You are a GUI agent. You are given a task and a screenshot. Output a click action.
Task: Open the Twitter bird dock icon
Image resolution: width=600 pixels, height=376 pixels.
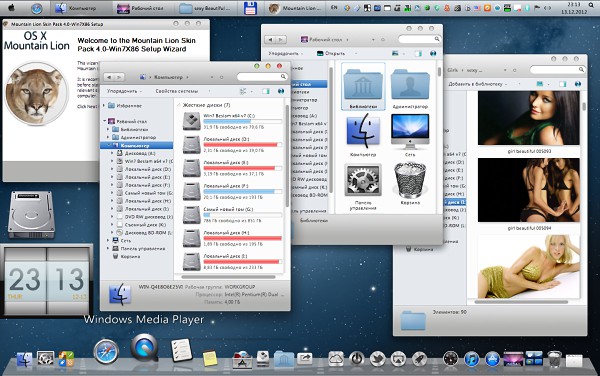coord(377,359)
